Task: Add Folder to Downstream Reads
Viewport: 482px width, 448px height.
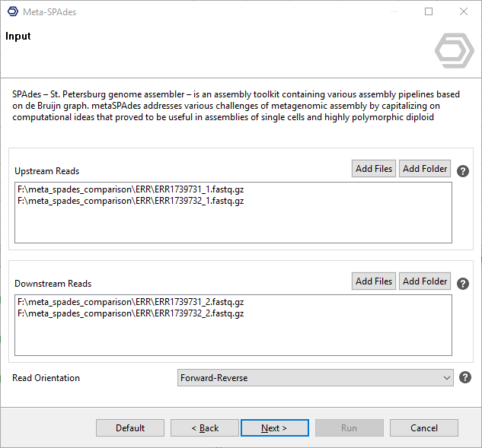Action: click(425, 281)
